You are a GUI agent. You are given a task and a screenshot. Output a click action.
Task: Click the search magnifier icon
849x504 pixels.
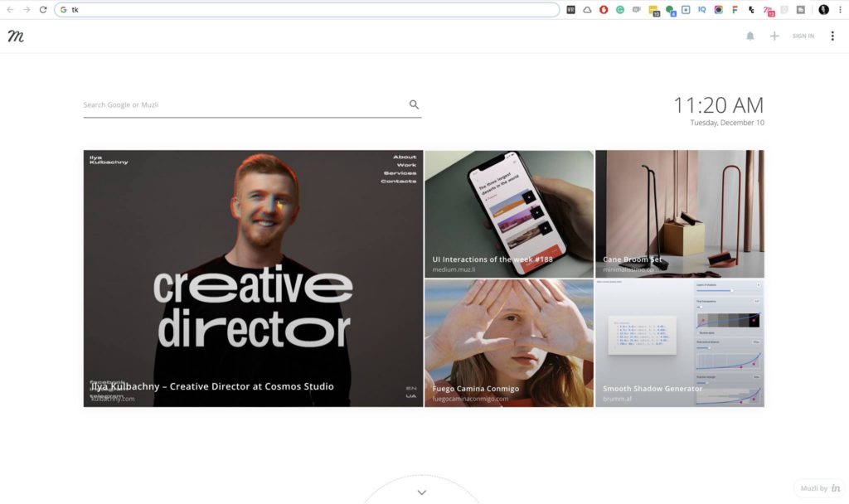click(x=414, y=104)
